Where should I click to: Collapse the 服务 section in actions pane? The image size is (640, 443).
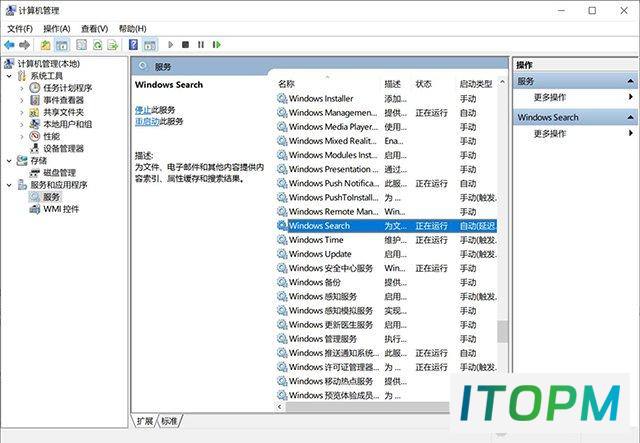[x=630, y=81]
